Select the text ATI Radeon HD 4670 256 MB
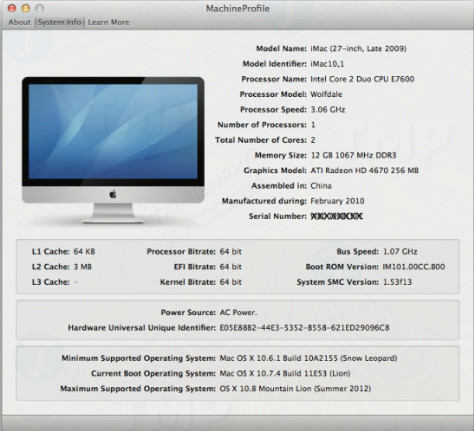474x431 pixels. click(364, 170)
